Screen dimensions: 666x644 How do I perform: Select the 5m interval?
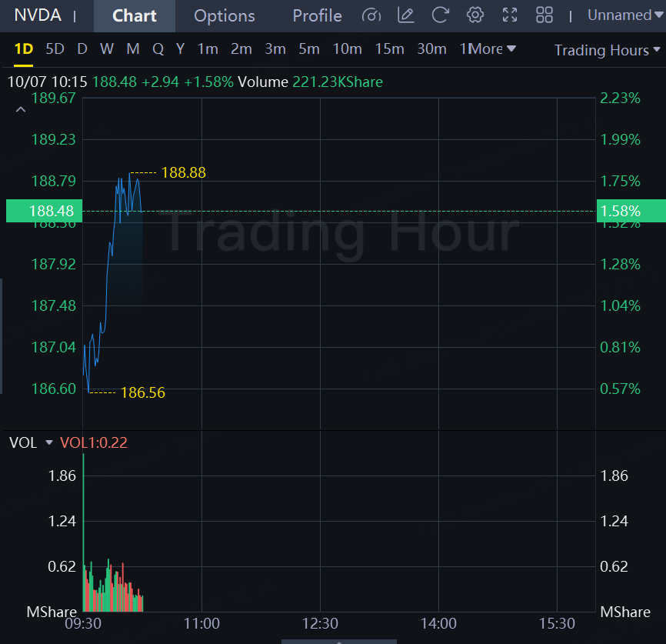point(309,49)
